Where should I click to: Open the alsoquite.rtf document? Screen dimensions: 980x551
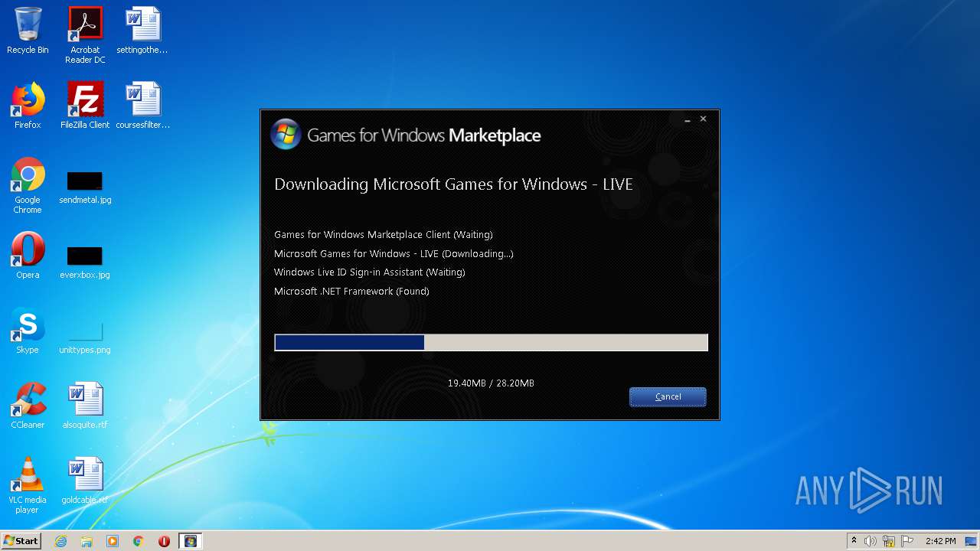(85, 406)
